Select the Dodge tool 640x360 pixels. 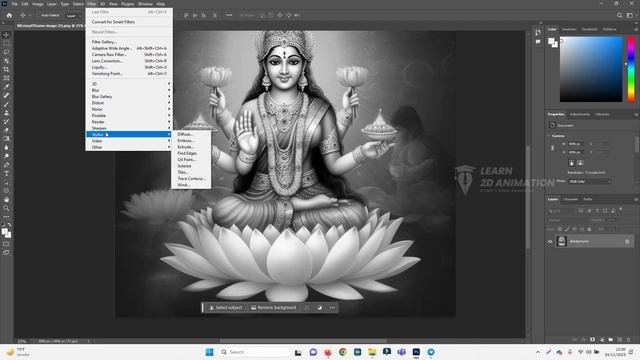click(6, 156)
